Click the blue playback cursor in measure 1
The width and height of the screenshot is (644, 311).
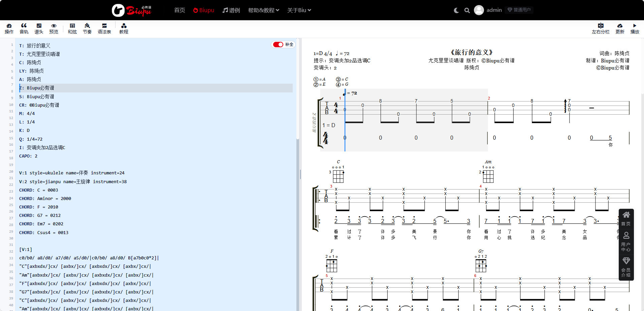coord(345,120)
